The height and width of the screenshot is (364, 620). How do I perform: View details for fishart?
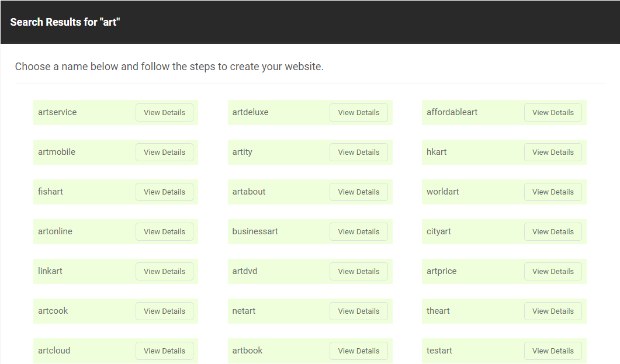point(164,192)
